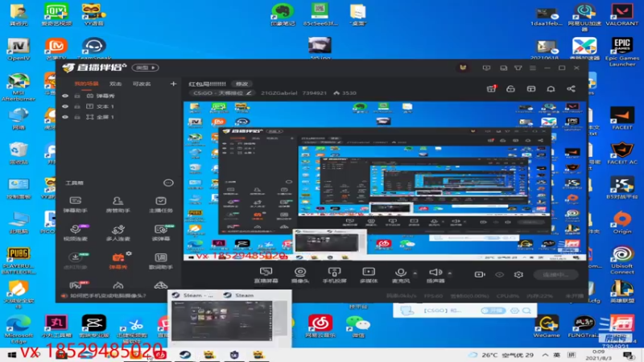Toggle the switch in the CSGO floating bar
The image size is (644, 362).
tap(493, 311)
